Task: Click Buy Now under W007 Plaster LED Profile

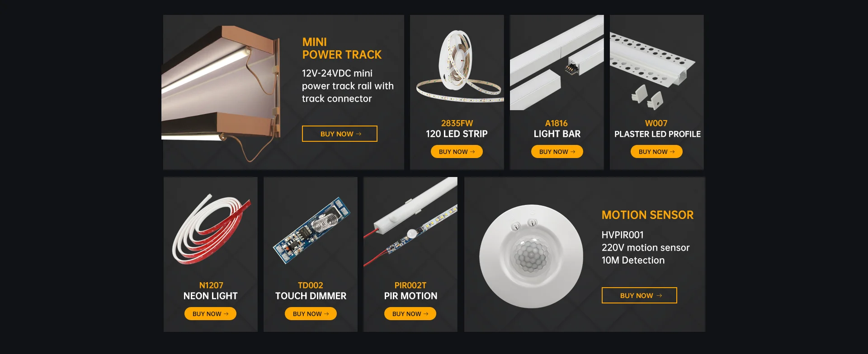Action: coord(656,152)
